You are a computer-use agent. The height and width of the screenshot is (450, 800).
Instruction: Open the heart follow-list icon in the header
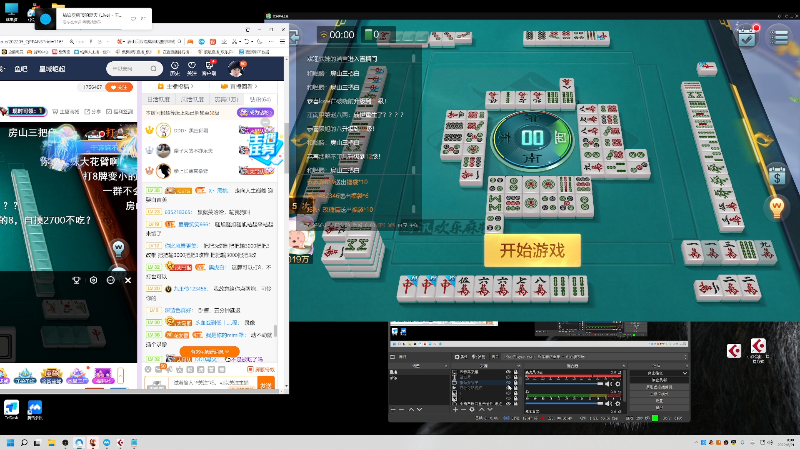point(192,68)
